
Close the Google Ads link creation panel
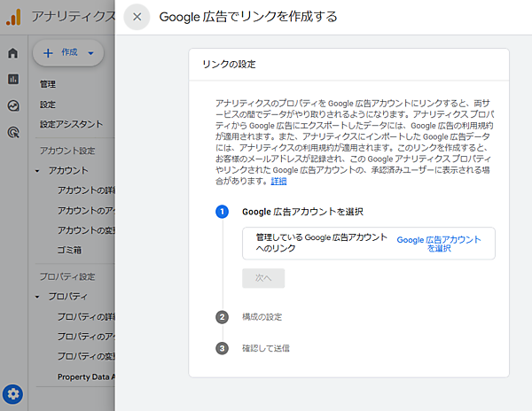coord(137,17)
